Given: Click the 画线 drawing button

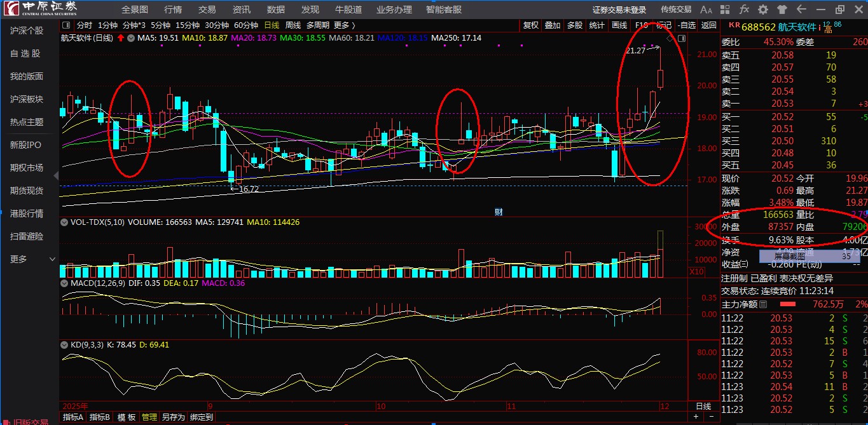Looking at the screenshot, I should [619, 25].
